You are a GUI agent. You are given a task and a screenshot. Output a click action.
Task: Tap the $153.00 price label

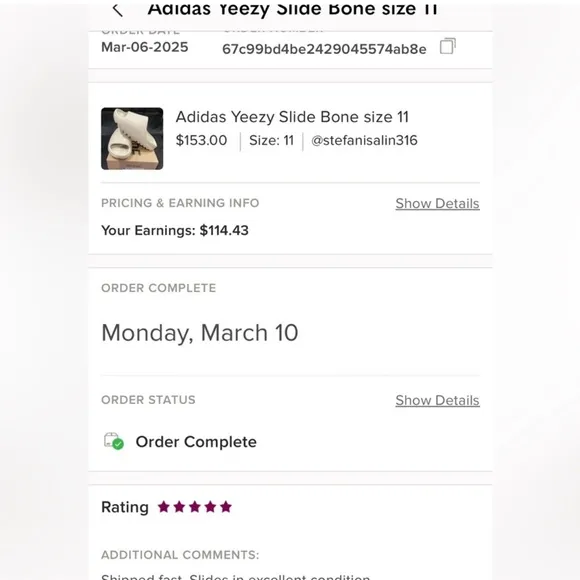tap(201, 141)
